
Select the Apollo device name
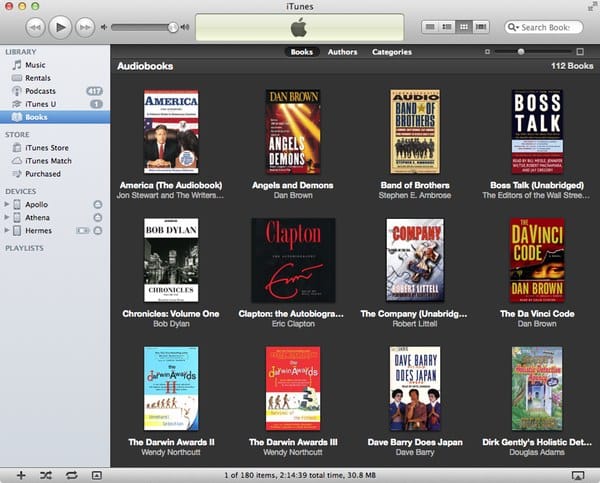[36, 204]
